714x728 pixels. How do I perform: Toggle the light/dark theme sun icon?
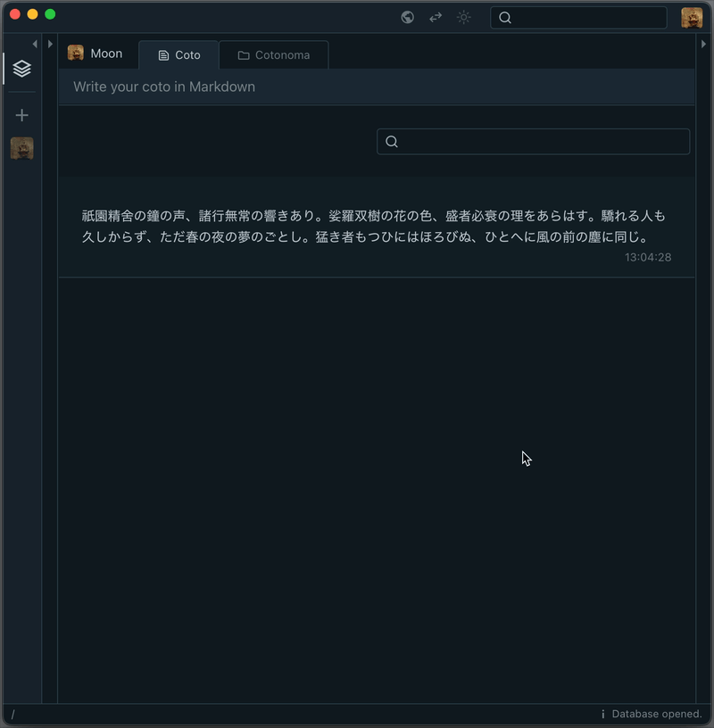tap(464, 17)
